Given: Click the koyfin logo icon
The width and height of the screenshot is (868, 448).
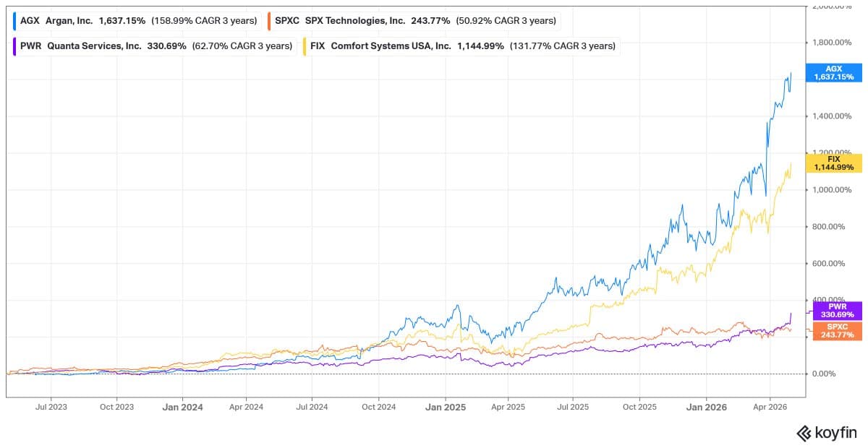Looking at the screenshot, I should pyautogui.click(x=804, y=433).
